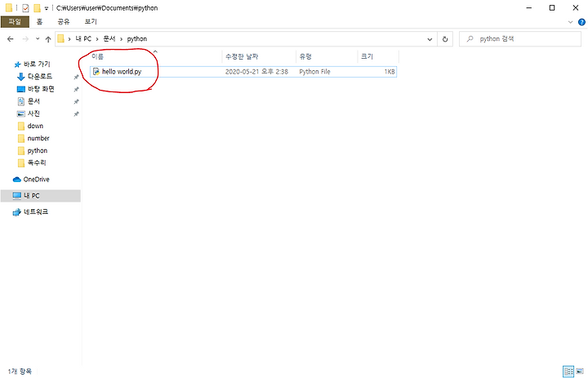588x378 pixels.
Task: Open recent locations dropdown arrow
Action: coord(38,39)
